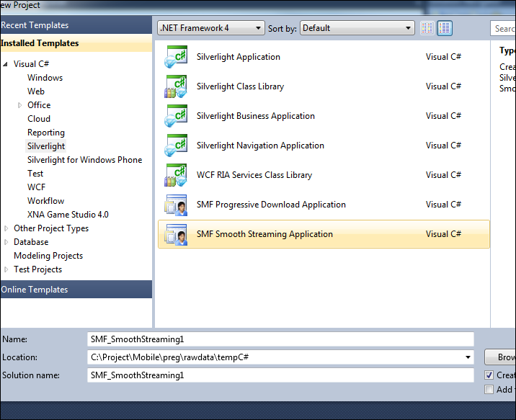Click inside the Solution name field
Viewport: 516px width, 420px height.
(281, 375)
